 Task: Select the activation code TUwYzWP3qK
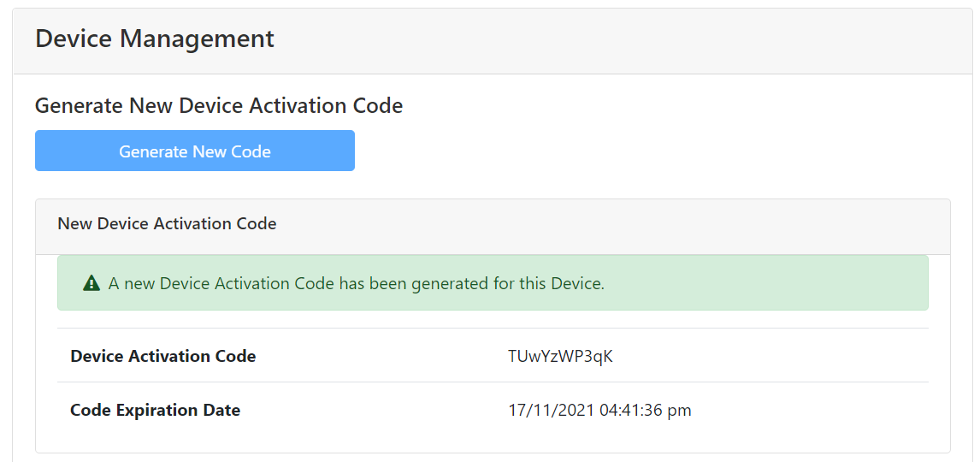560,356
